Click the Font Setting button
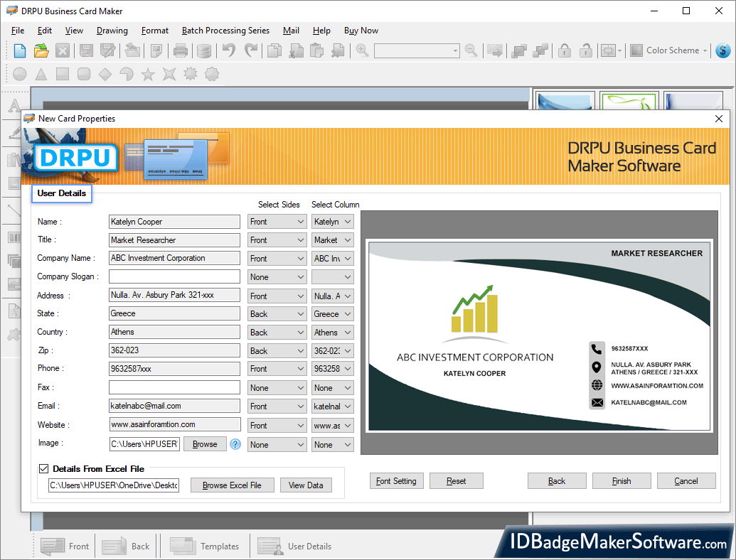Image resolution: width=736 pixels, height=560 pixels. tap(396, 480)
